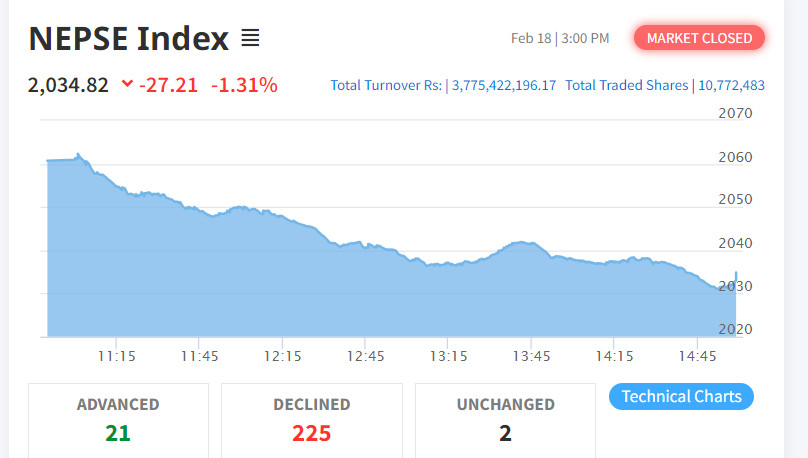The image size is (808, 458).
Task: Click the 14:45 time axis label
Action: tap(697, 355)
